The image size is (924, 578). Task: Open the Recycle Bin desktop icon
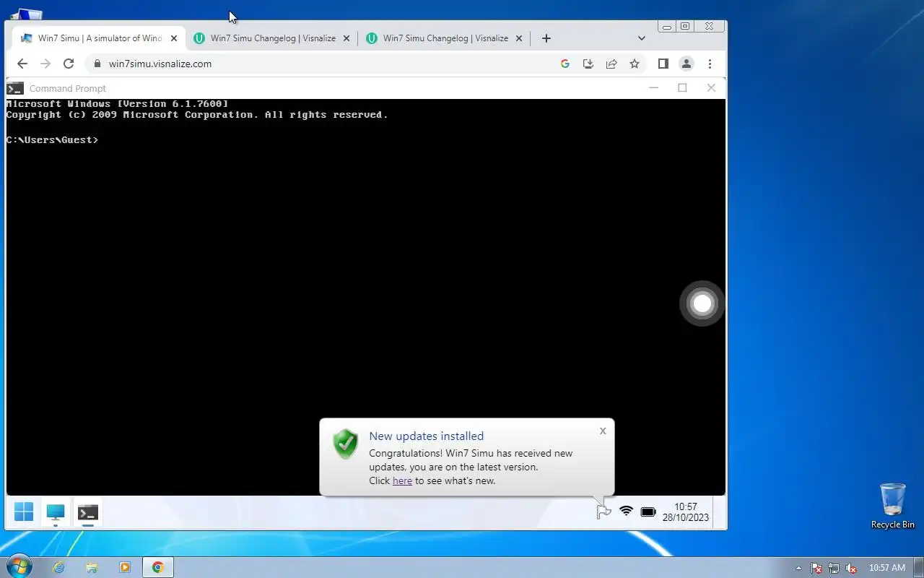893,506
